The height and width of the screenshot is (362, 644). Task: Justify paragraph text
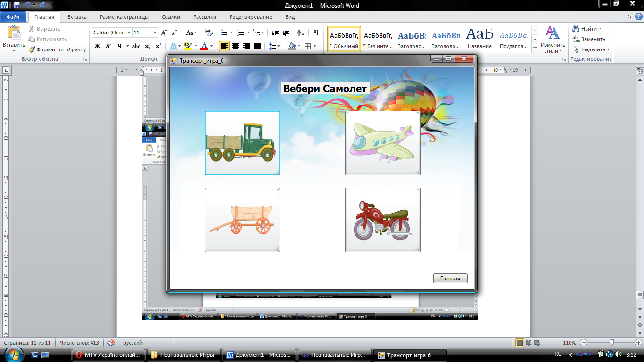(x=257, y=46)
